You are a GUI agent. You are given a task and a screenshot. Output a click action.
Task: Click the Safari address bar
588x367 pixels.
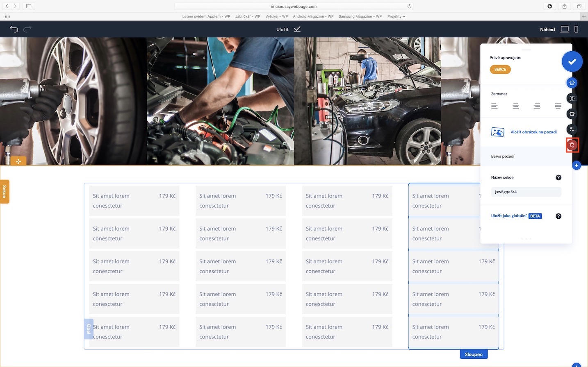pyautogui.click(x=294, y=6)
